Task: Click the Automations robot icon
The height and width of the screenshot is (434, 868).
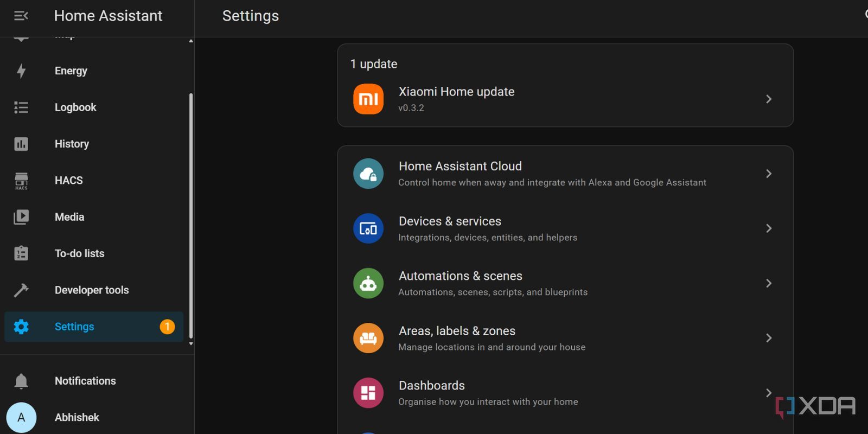Action: pos(368,283)
